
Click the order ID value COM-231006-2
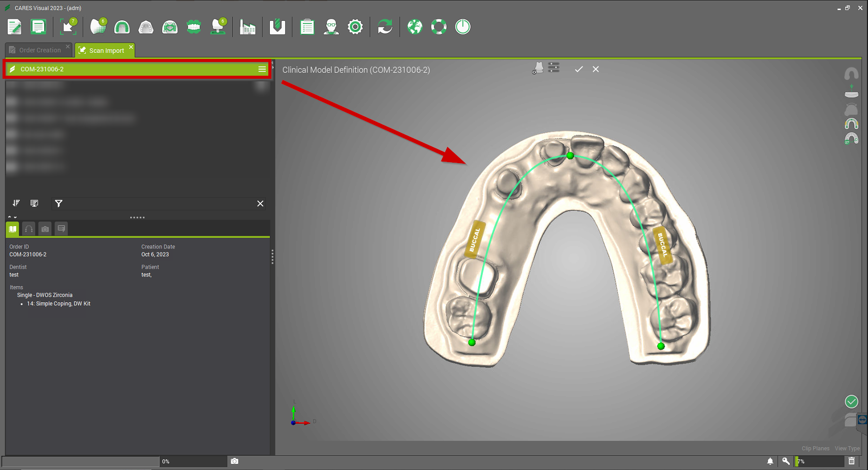(28, 255)
